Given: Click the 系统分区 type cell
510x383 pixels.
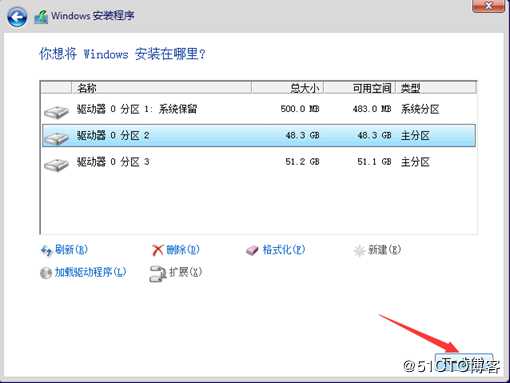Looking at the screenshot, I should click(x=420, y=109).
